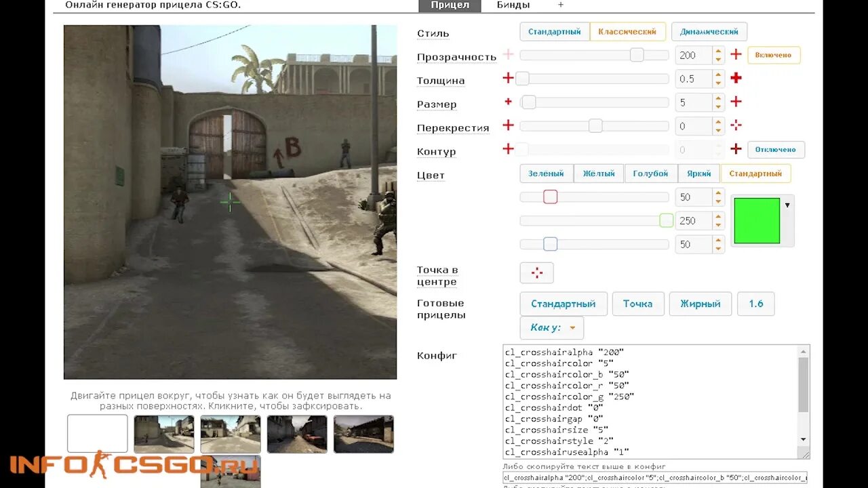Viewport: 868px width, 488px height.
Task: Click the Dust2 crosshair preview image
Action: click(x=231, y=202)
